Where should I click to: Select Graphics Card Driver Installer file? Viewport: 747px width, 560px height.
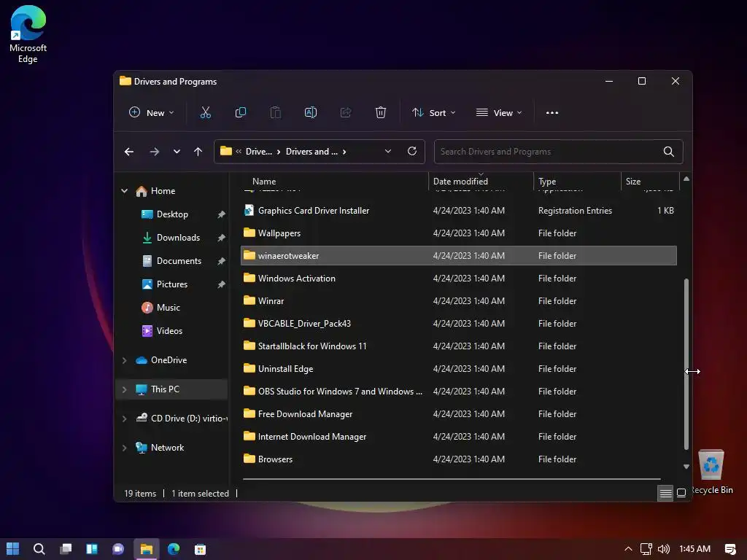coord(458,211)
